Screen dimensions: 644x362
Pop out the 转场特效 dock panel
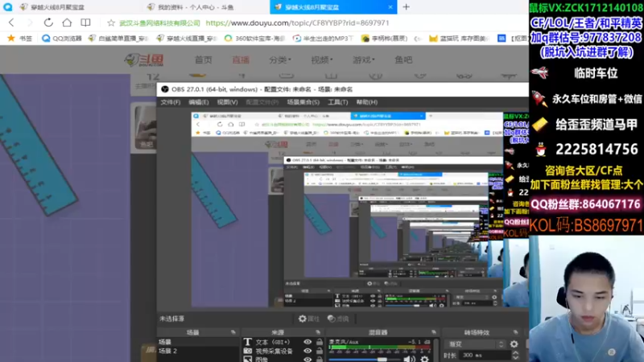coord(516,332)
